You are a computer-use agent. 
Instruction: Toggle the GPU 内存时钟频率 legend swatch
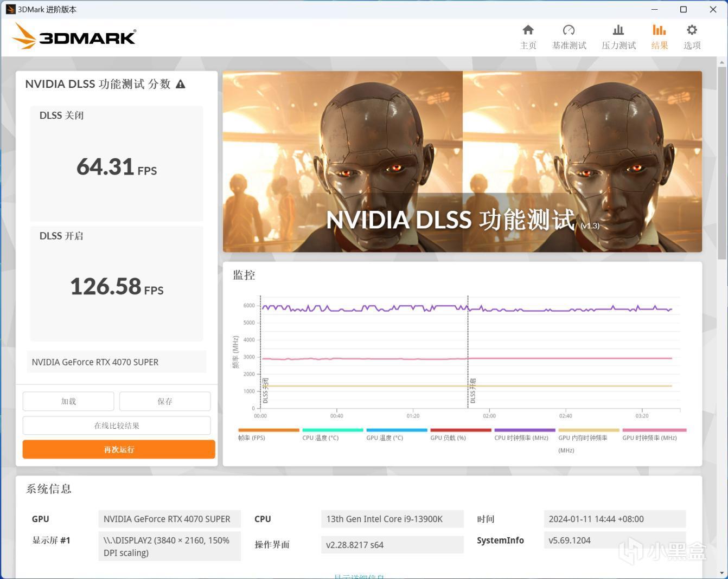pos(589,430)
